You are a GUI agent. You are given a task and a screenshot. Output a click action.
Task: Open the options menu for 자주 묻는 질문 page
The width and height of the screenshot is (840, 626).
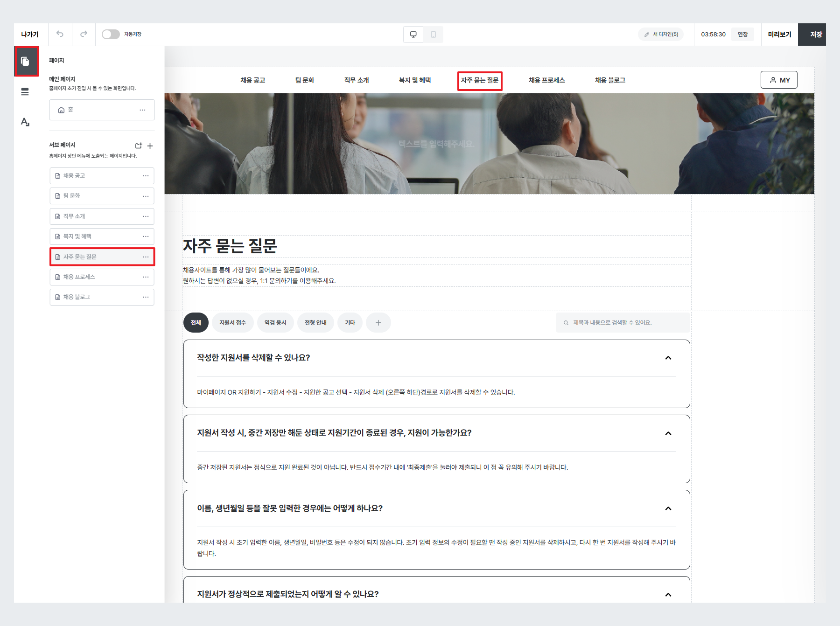click(x=146, y=257)
